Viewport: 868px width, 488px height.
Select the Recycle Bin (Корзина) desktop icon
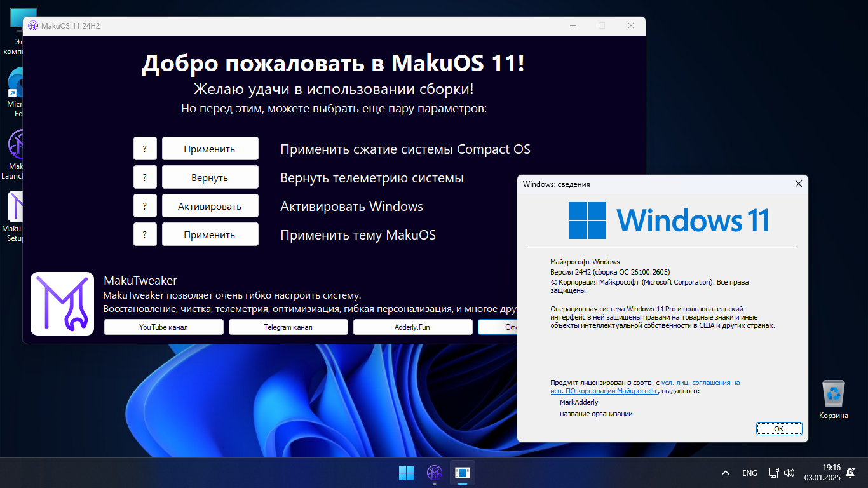pos(833,400)
